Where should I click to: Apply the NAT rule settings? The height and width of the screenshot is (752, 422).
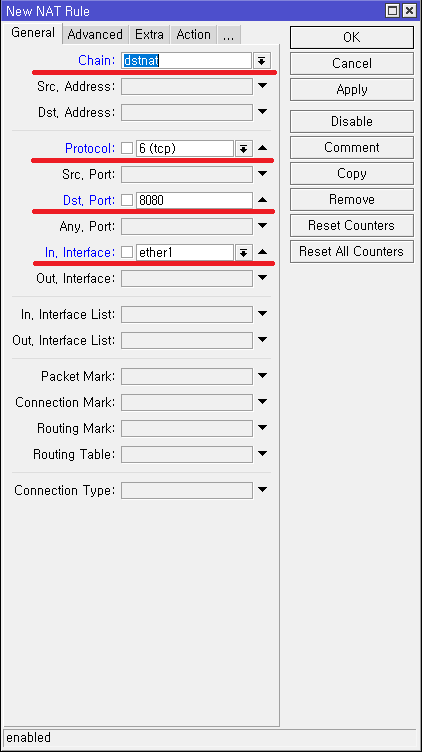[352, 90]
